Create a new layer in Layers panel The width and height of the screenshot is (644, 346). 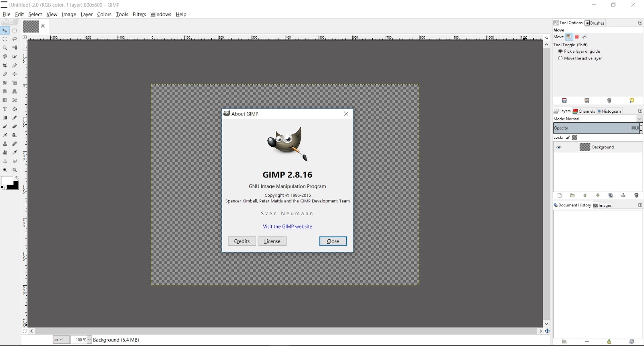pos(559,196)
